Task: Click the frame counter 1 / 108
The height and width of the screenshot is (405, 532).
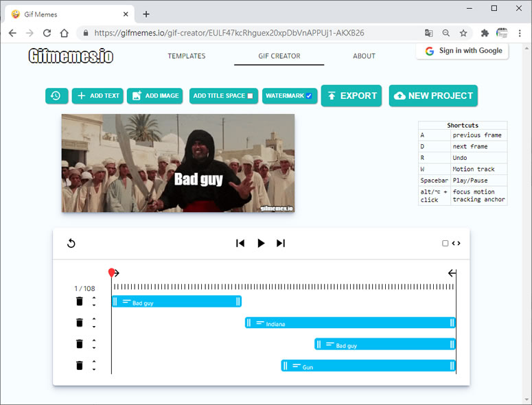Action: click(84, 288)
